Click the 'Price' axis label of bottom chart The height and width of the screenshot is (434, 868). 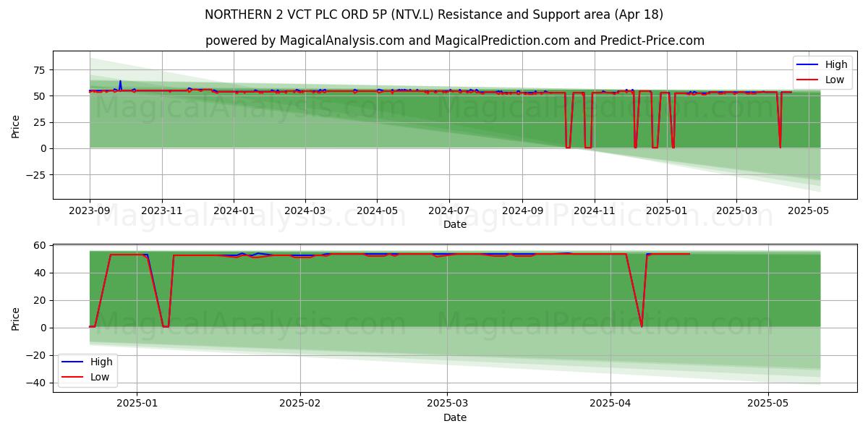pos(16,318)
